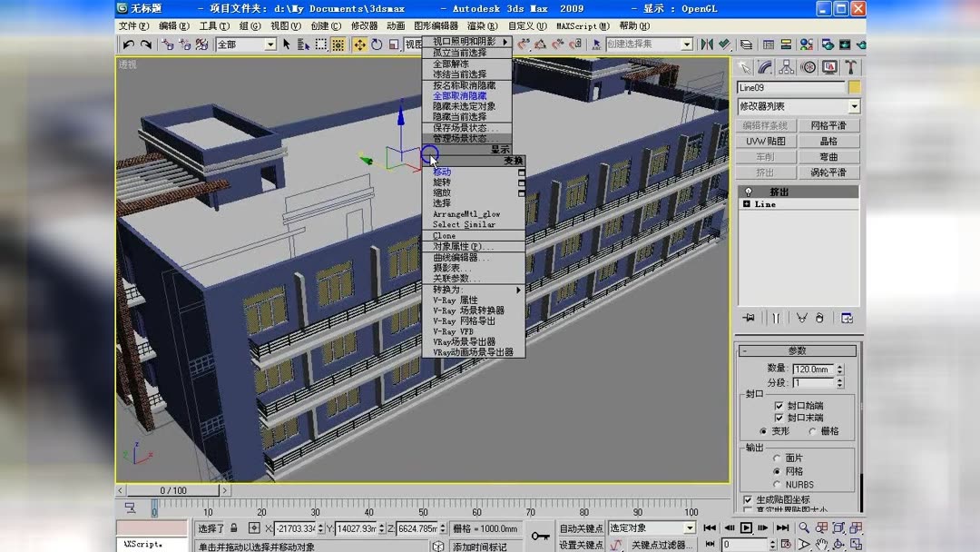
Task: Enable 自动关键点 auto key mode
Action: click(x=582, y=527)
